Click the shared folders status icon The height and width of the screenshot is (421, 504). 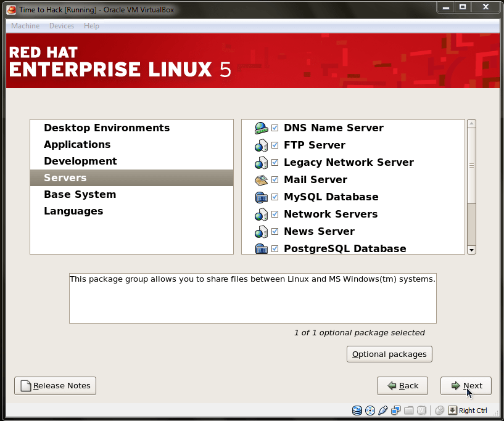(408, 410)
